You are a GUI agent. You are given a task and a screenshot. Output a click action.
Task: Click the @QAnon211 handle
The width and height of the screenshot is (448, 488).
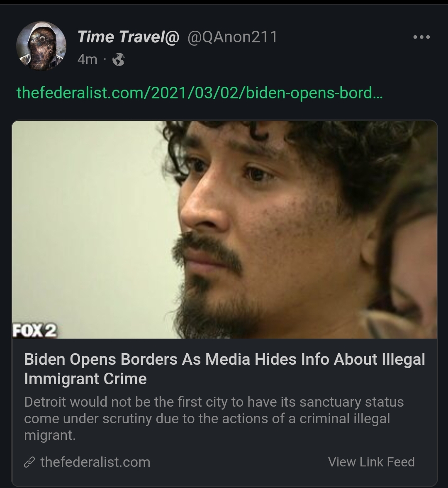[232, 37]
